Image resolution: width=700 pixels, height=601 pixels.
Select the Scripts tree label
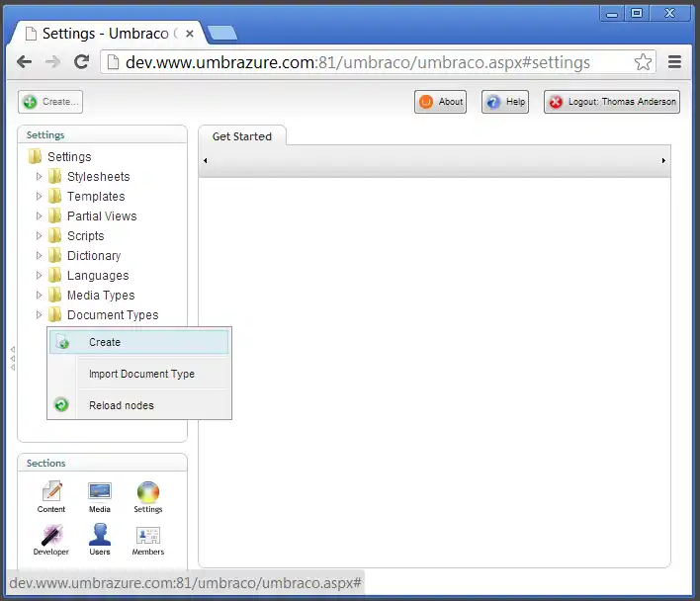coord(86,236)
